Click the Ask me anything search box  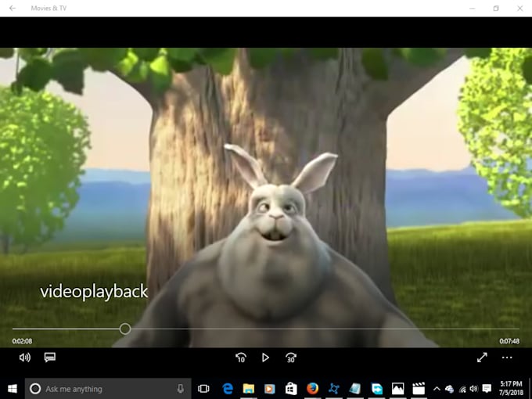108,389
